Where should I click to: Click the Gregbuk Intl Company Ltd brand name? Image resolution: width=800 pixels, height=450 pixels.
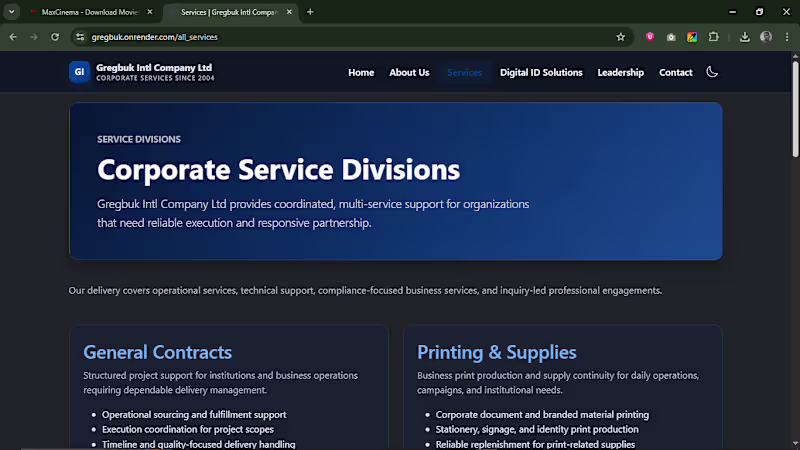pos(154,67)
